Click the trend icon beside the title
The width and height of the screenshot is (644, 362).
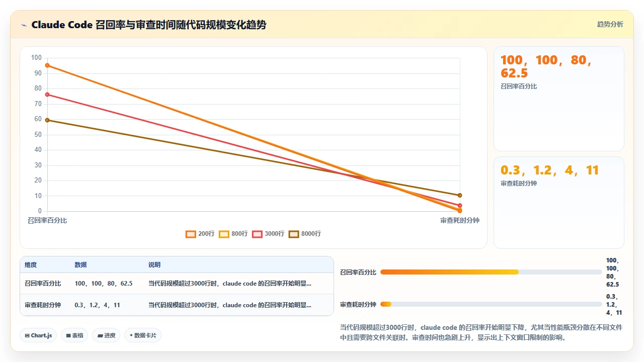(24, 25)
